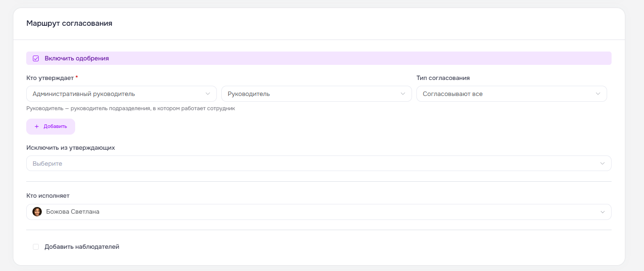This screenshot has height=271, width=644.
Task: Click the Кто утверждает label
Action: (51, 78)
